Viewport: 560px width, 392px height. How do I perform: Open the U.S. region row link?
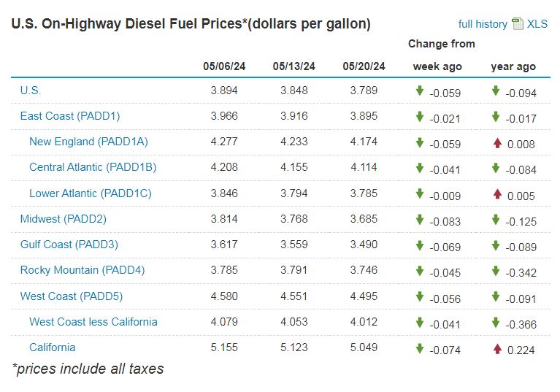(31, 91)
